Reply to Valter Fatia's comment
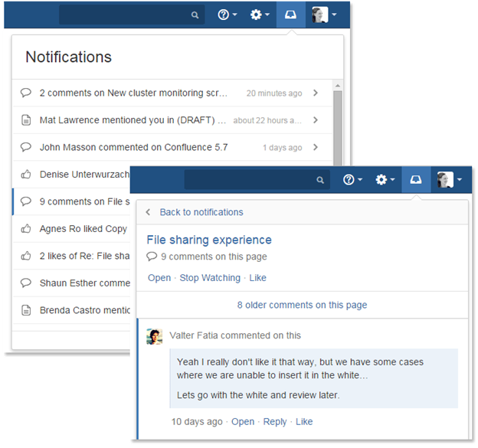Viewport: 478px width, 448px height. pyautogui.click(x=275, y=422)
